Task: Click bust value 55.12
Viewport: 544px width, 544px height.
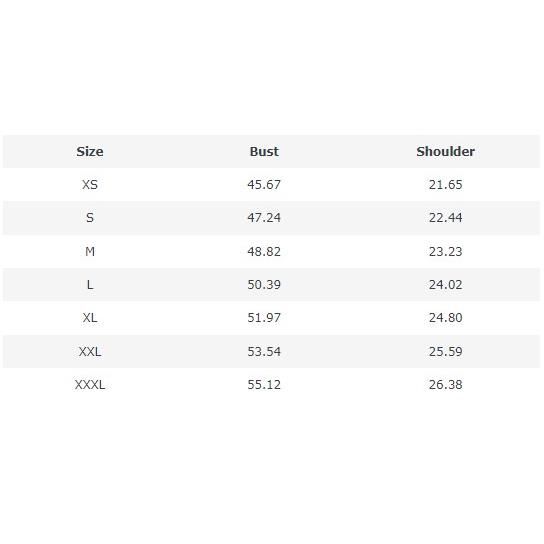Action: coord(264,385)
